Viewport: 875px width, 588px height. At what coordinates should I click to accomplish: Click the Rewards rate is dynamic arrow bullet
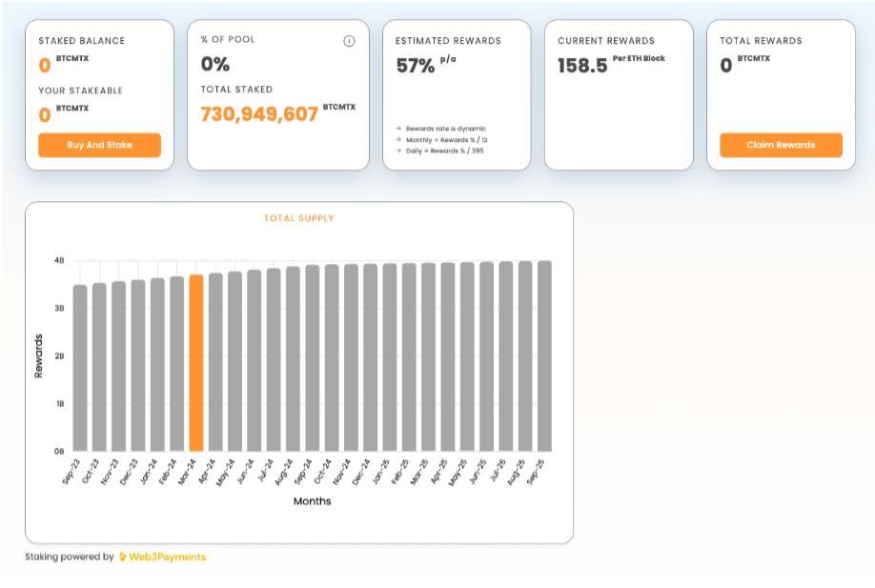coord(398,129)
